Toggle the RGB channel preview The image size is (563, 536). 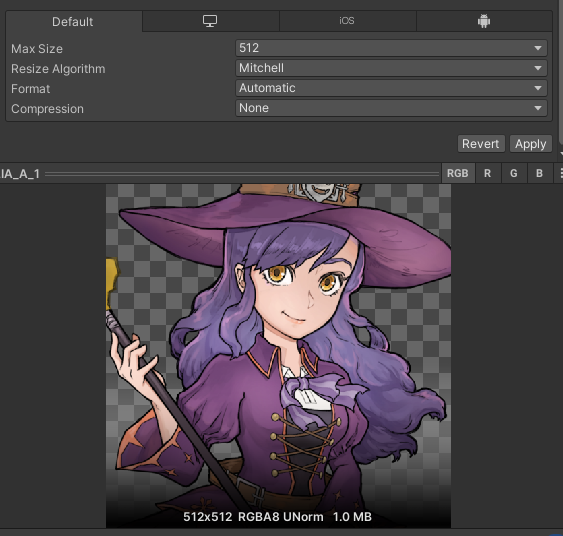click(458, 173)
